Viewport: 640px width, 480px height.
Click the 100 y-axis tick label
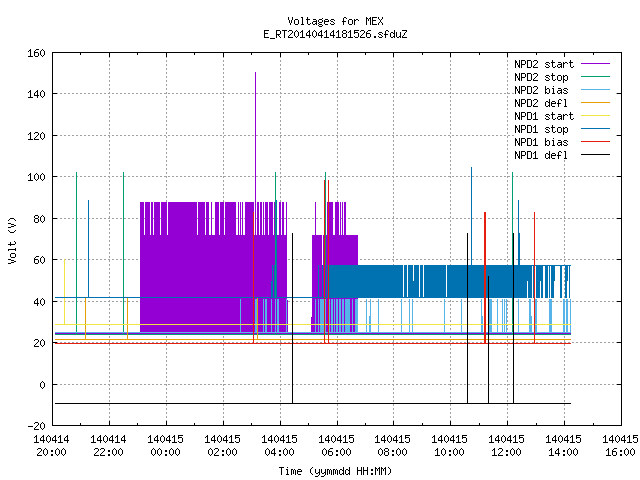pyautogui.click(x=36, y=177)
